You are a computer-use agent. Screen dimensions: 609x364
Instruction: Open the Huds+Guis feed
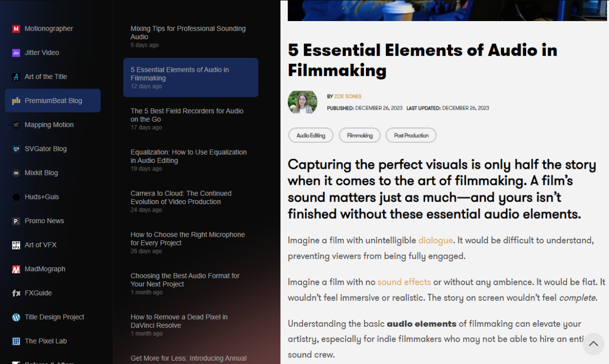click(x=53, y=197)
